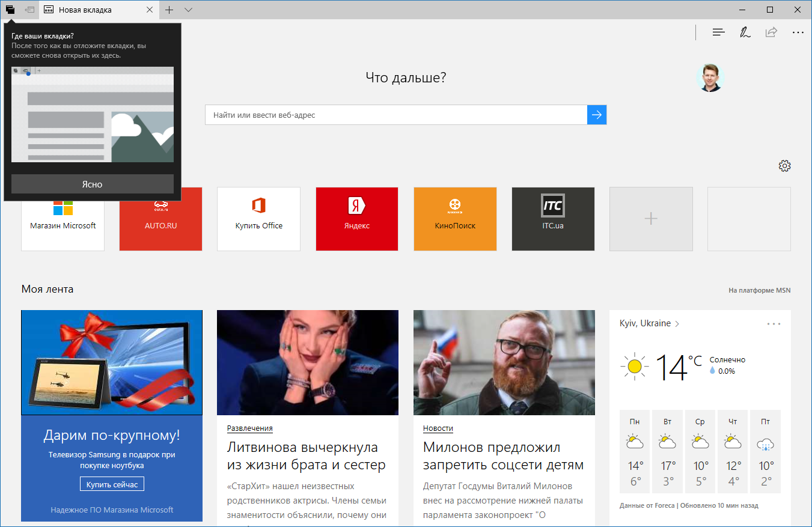Expand the tab preview chevron
The height and width of the screenshot is (527, 812).
(x=188, y=10)
